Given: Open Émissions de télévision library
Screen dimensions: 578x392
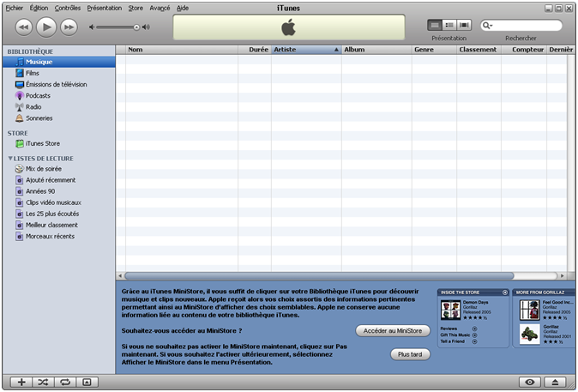Looking at the screenshot, I should point(59,84).
